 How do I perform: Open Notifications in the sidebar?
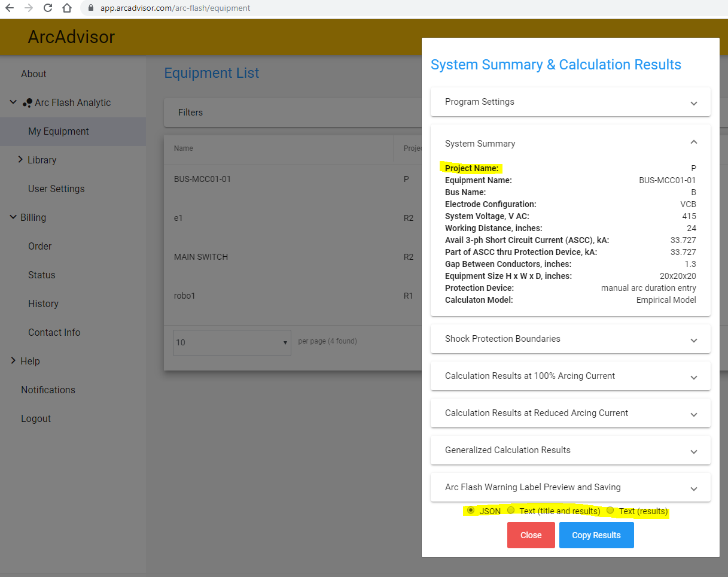[48, 390]
